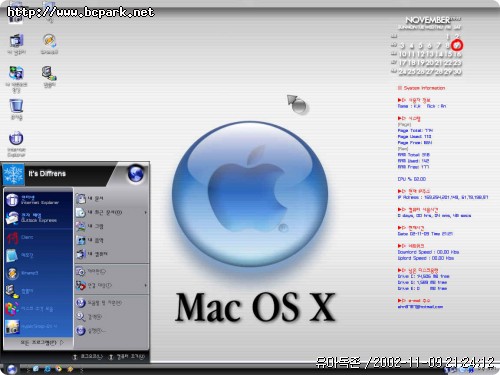Image resolution: width=500 pixels, height=375 pixels.
Task: Click the orange quick launch icon on taskbar
Action: click(70, 369)
